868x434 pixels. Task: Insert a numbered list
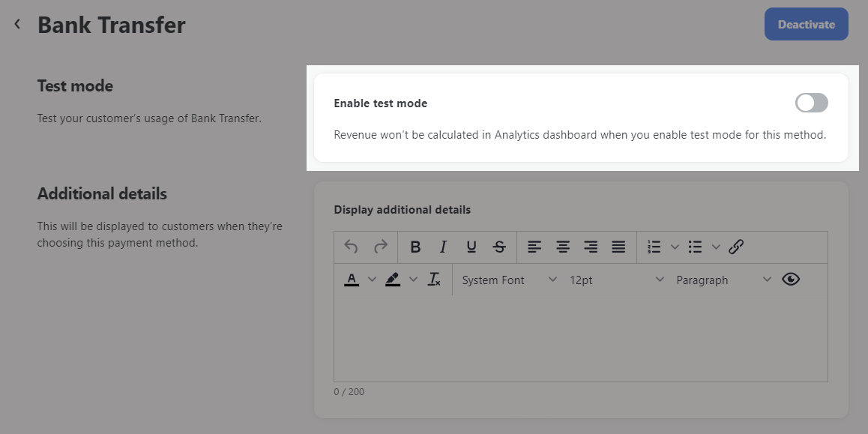(x=654, y=247)
